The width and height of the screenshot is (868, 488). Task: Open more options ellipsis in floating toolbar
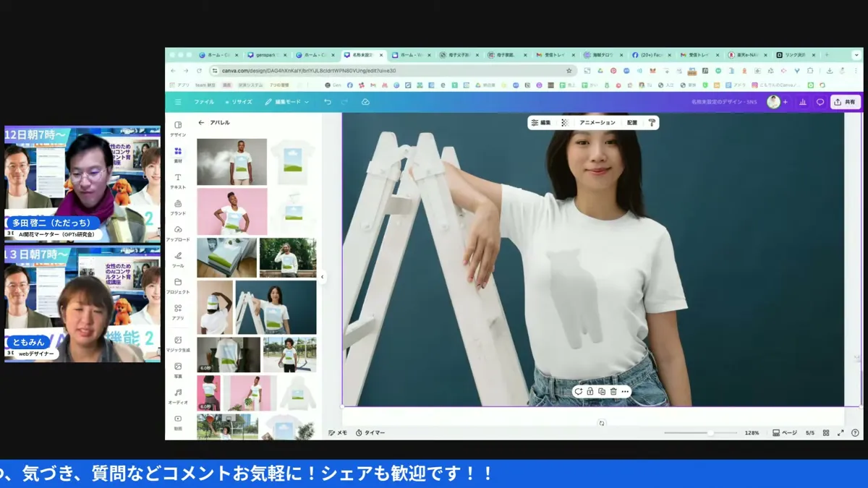(625, 392)
